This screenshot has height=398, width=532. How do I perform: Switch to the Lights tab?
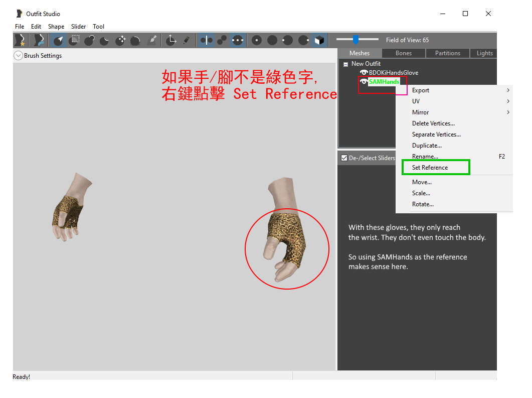click(x=484, y=53)
